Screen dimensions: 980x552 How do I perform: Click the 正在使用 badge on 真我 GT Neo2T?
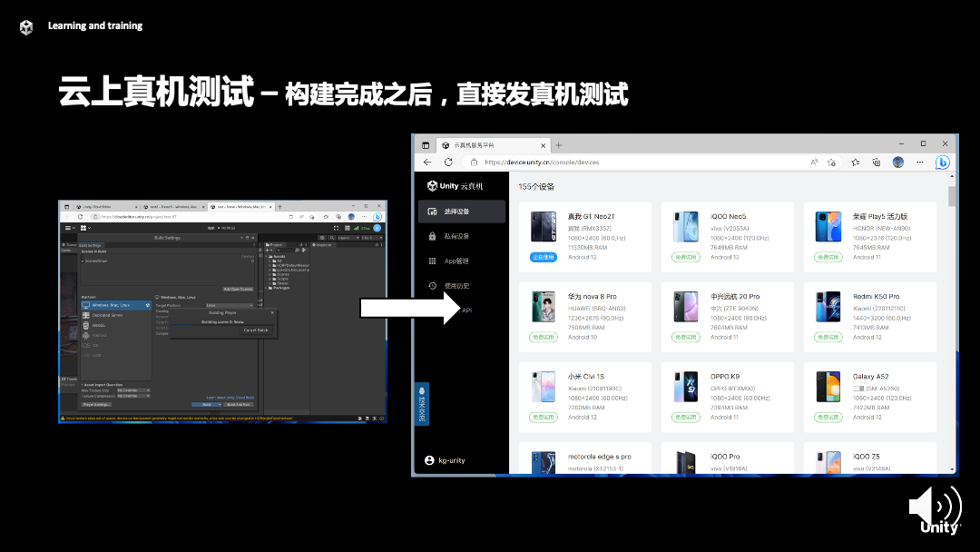tap(544, 257)
